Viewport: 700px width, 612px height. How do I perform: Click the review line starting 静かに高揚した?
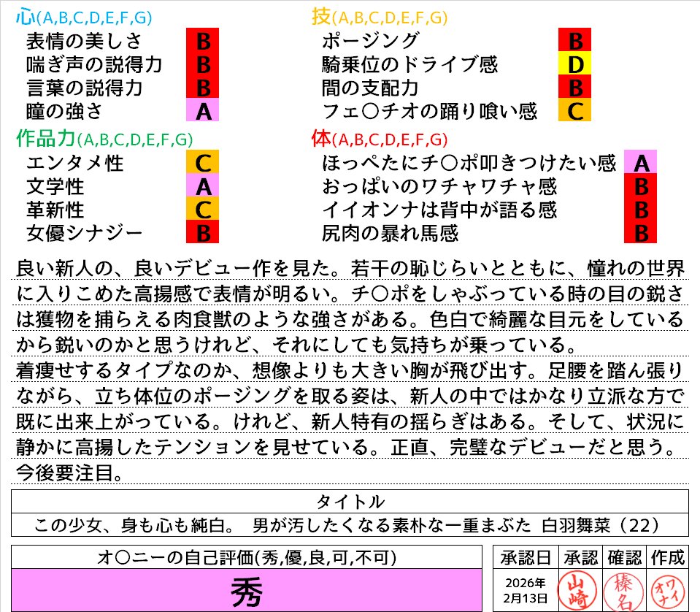click(347, 447)
